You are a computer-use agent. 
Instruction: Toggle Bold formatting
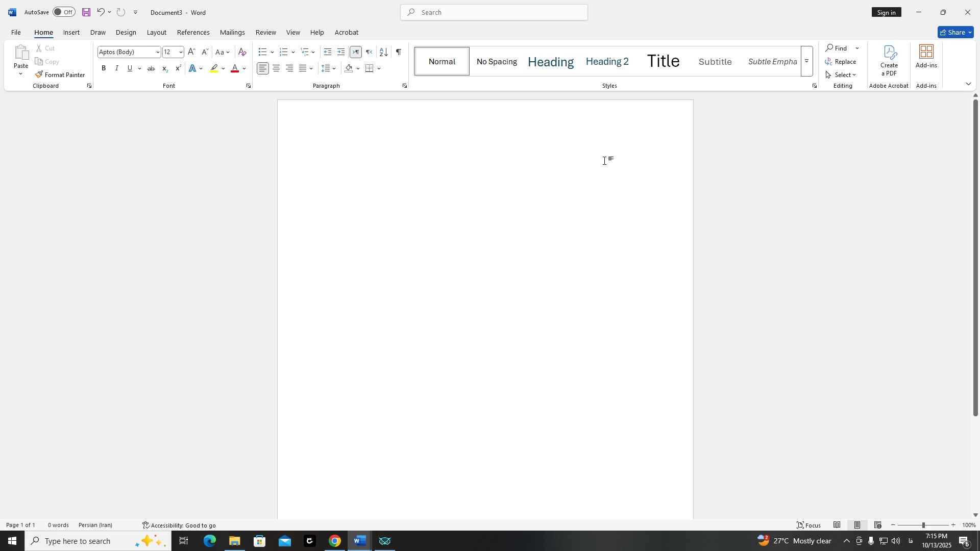104,68
